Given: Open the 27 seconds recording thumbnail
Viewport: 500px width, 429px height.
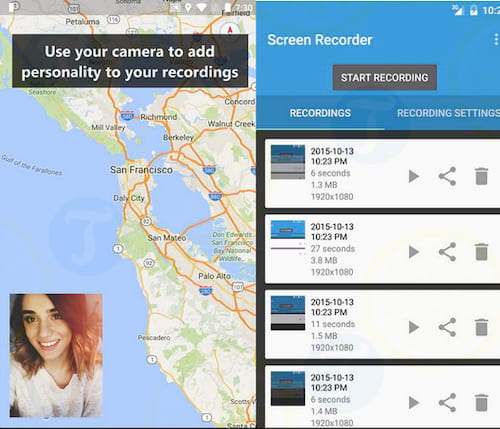Looking at the screenshot, I should [288, 237].
